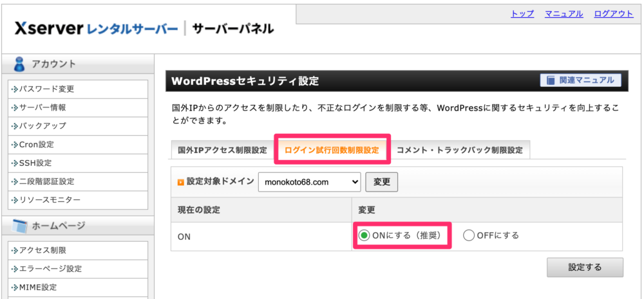
Task: Select the ONにする(推奨) radio button
Action: point(363,235)
